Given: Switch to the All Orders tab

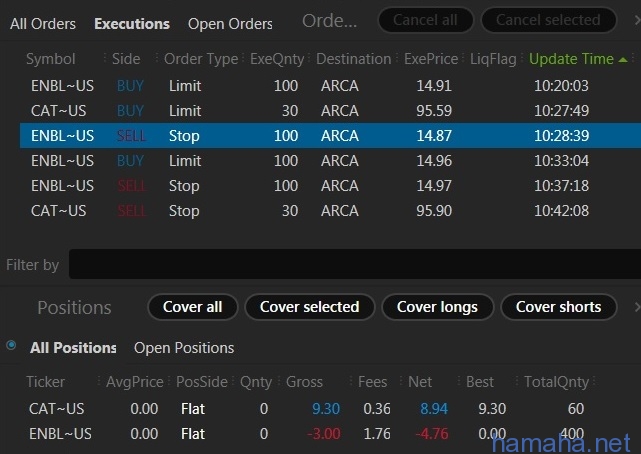Looking at the screenshot, I should (43, 24).
